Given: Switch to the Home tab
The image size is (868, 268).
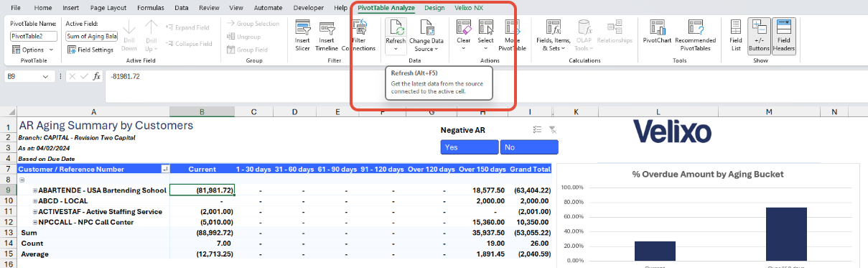Looking at the screenshot, I should tap(43, 7).
